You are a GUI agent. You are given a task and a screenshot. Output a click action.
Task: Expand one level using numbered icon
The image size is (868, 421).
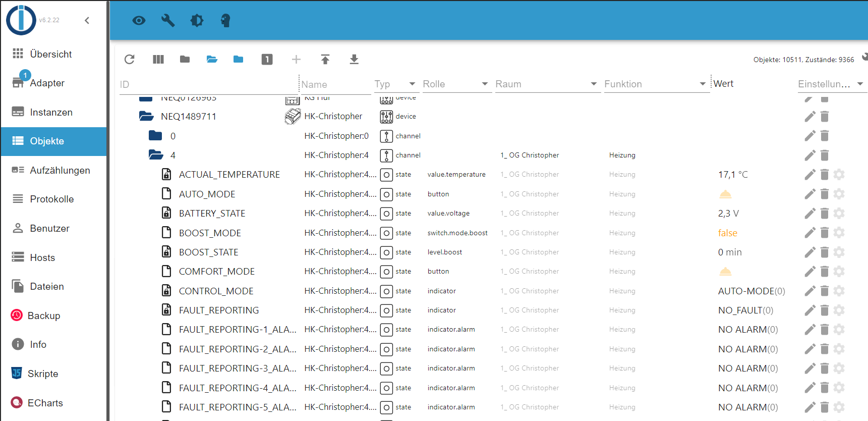(x=267, y=60)
